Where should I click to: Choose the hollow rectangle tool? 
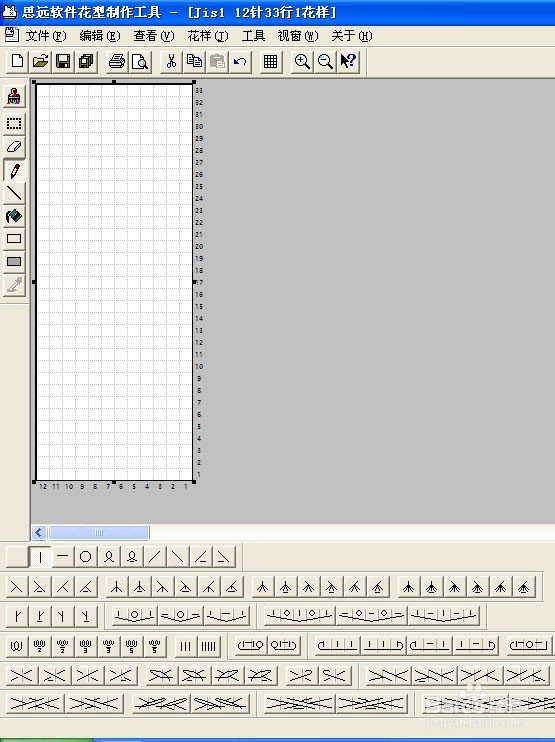coord(14,238)
